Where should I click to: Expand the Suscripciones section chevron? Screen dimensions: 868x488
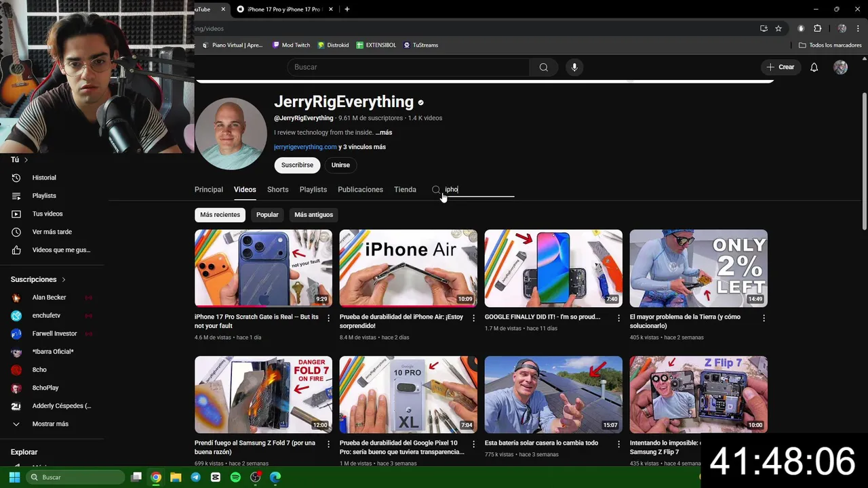click(x=64, y=279)
